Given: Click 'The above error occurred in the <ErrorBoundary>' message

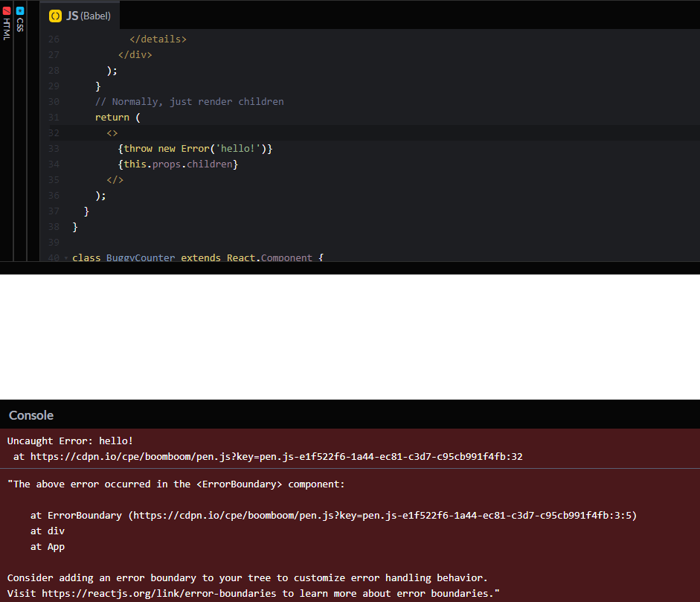Looking at the screenshot, I should (x=176, y=484).
